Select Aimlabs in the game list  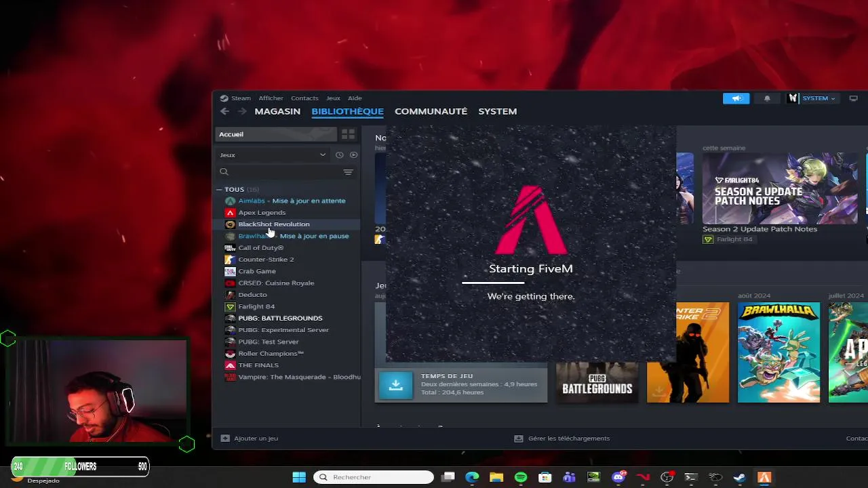click(x=292, y=201)
